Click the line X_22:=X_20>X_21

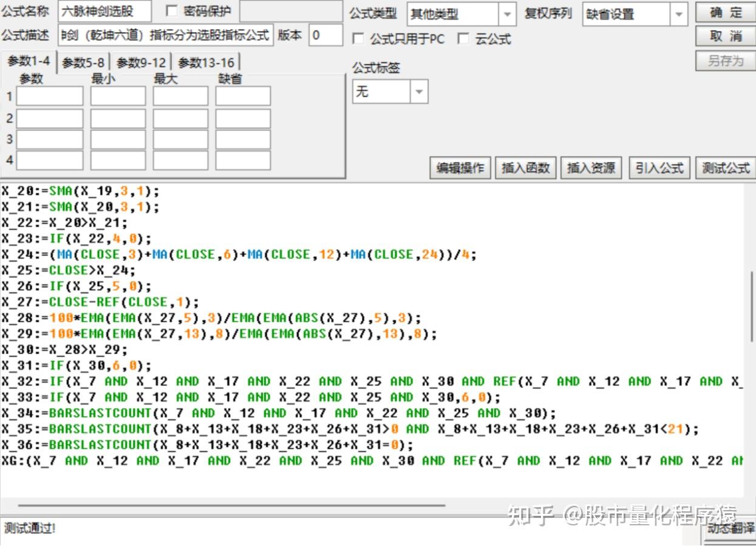point(64,223)
